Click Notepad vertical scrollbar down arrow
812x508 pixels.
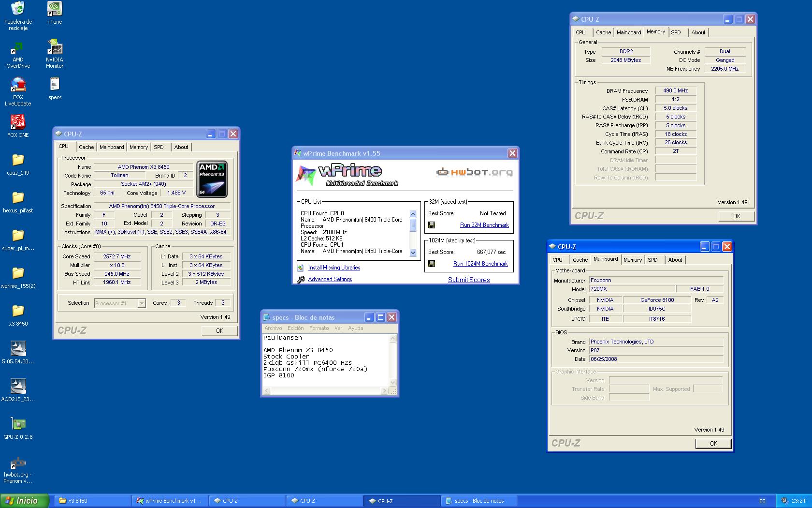(393, 382)
